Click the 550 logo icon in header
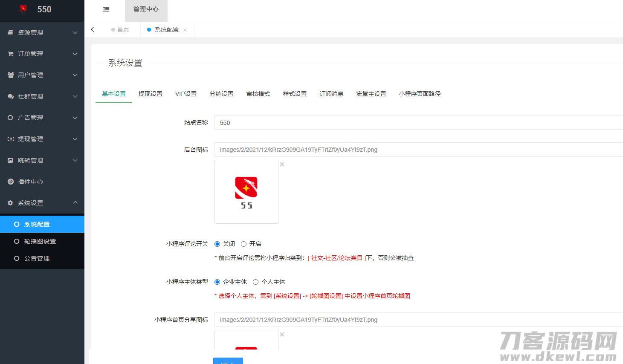Image resolution: width=623 pixels, height=364 pixels. (23, 9)
